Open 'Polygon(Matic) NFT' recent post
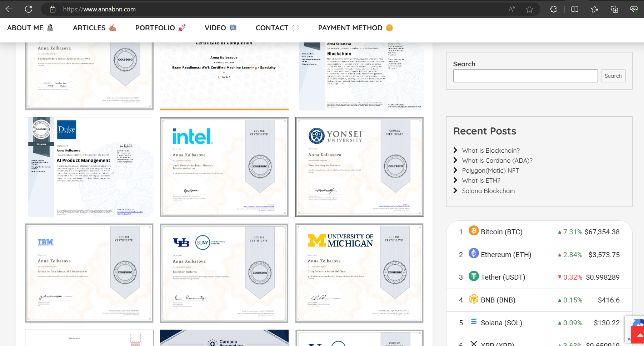This screenshot has height=346, width=644. pyautogui.click(x=490, y=171)
